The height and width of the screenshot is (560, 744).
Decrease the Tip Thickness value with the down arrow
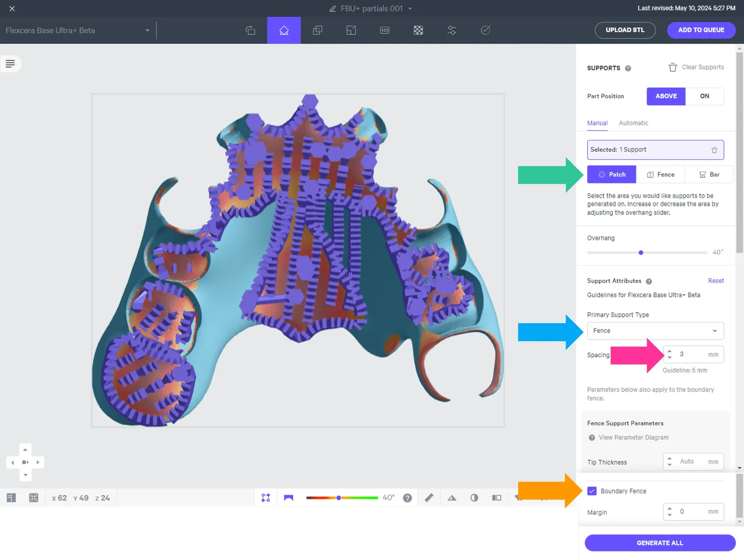(x=670, y=465)
